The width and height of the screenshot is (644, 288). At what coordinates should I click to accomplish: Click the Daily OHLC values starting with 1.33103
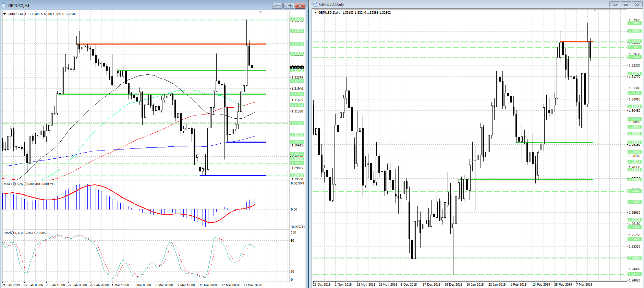366,13
